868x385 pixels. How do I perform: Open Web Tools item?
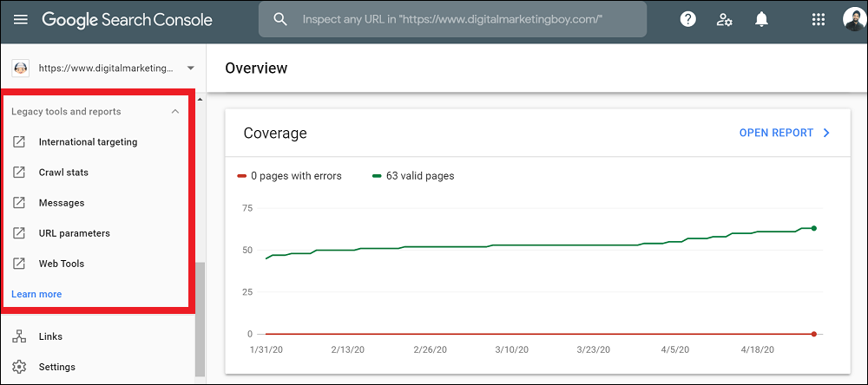pyautogui.click(x=62, y=264)
